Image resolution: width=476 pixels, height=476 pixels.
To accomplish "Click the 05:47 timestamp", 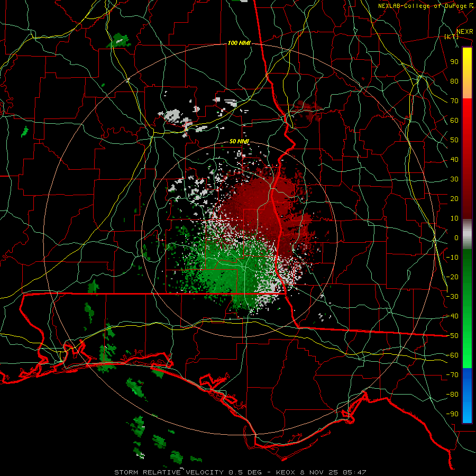I will [x=354, y=472].
